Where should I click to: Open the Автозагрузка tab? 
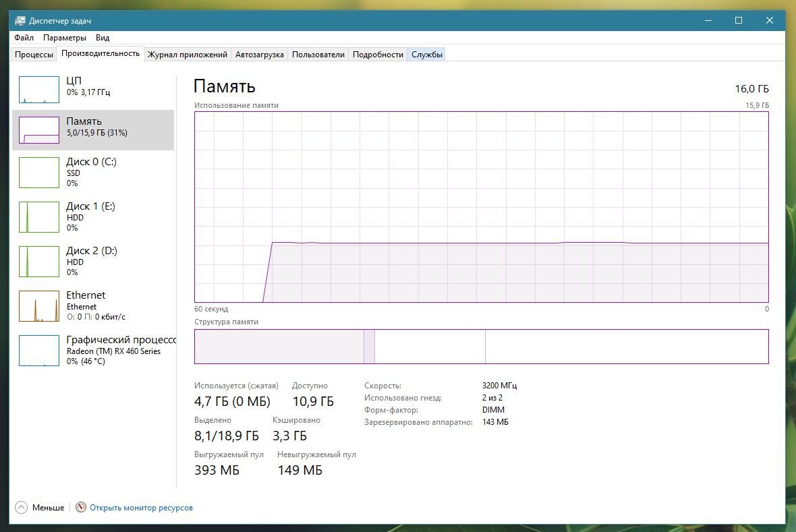tap(260, 55)
